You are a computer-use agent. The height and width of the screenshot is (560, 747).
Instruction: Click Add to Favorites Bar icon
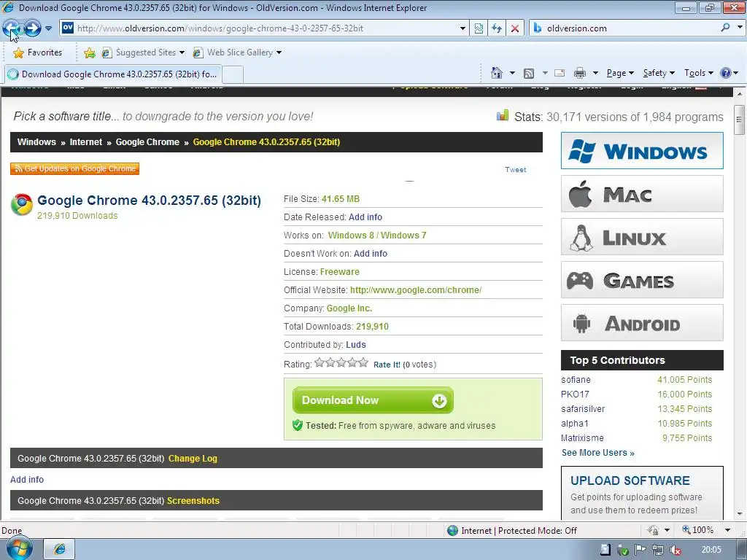click(89, 52)
